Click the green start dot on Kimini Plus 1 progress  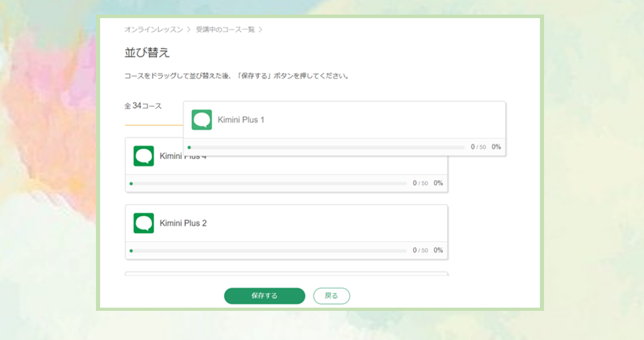pyautogui.click(x=189, y=147)
